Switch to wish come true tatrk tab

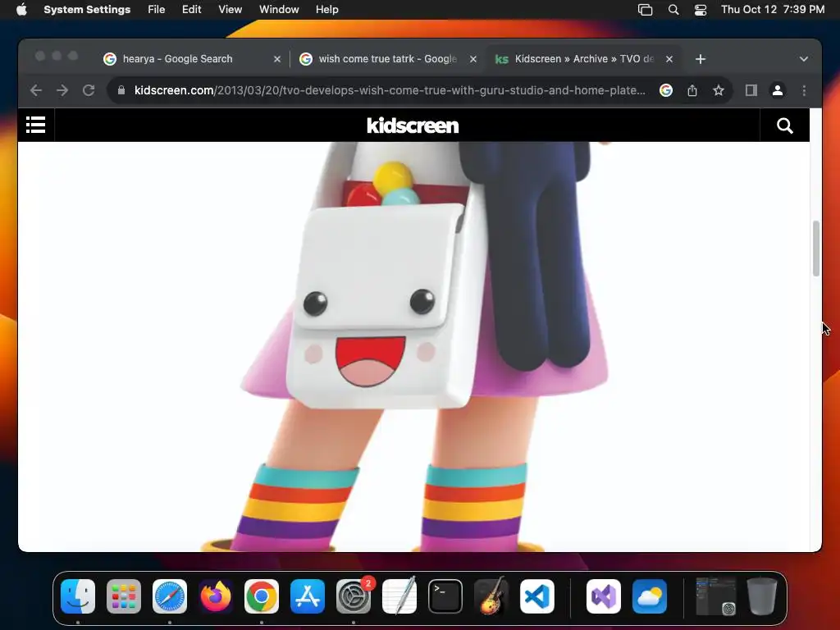[x=388, y=59]
